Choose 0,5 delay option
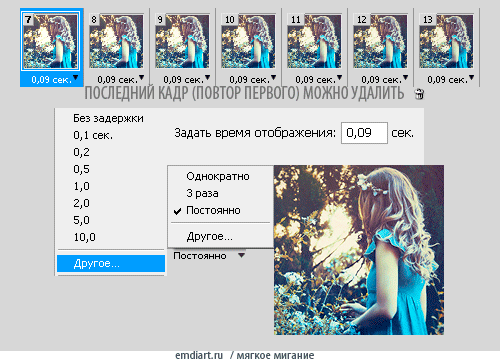This screenshot has width=500, height=362. [81, 169]
